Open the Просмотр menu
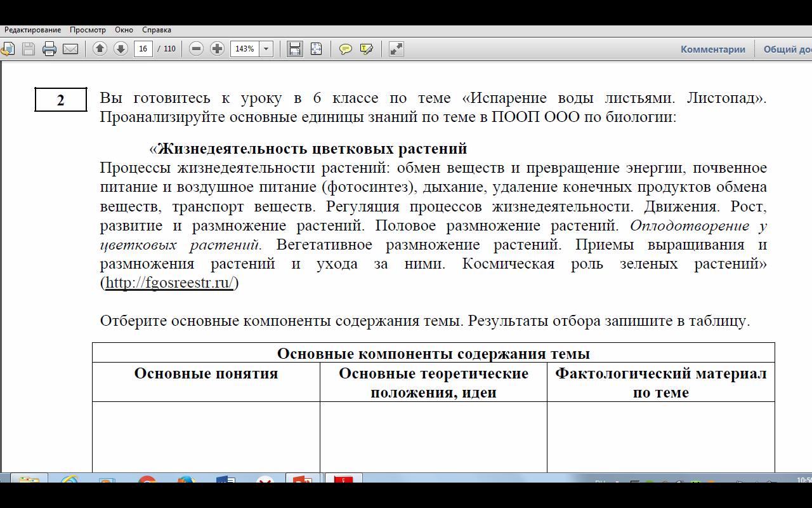The image size is (812, 508). pyautogui.click(x=88, y=30)
